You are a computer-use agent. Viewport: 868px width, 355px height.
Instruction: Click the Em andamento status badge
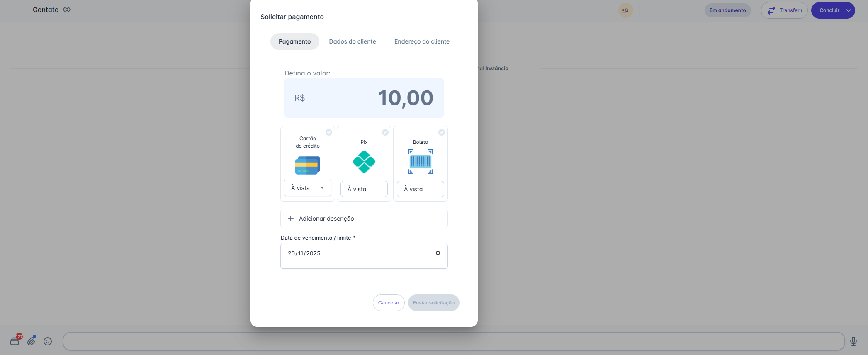coord(727,10)
